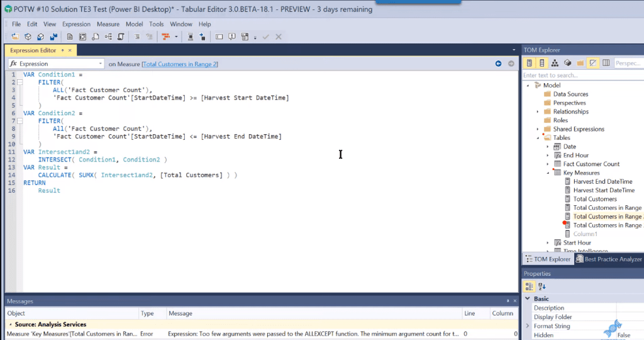
Task: Expand the Relationships folder
Action: pos(538,112)
